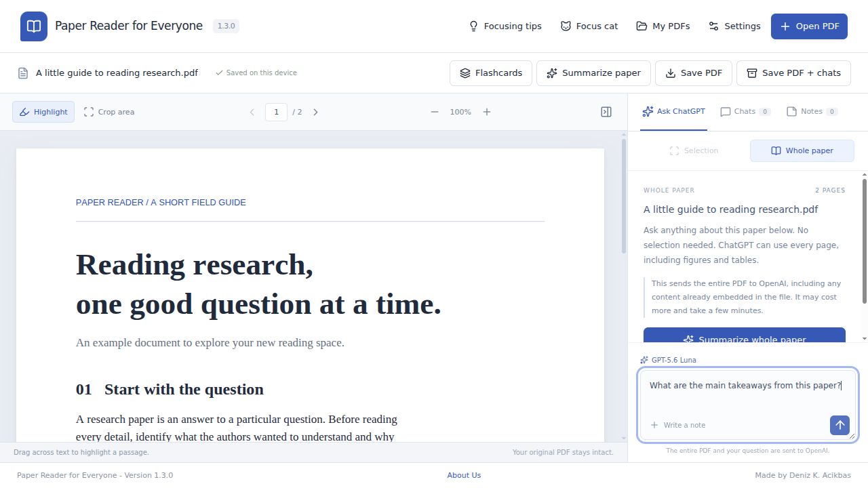
Task: Open the Focus cat
Action: coord(589,26)
